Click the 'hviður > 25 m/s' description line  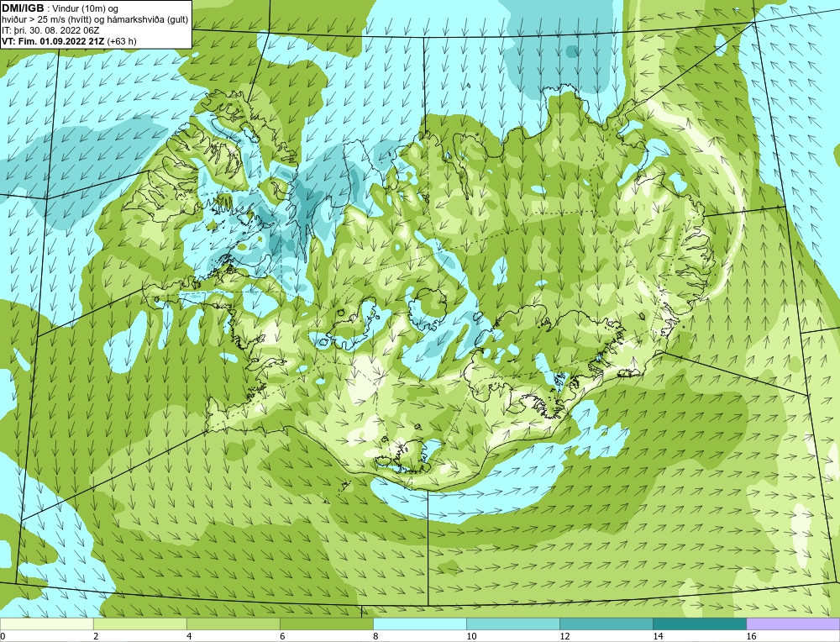pos(95,20)
